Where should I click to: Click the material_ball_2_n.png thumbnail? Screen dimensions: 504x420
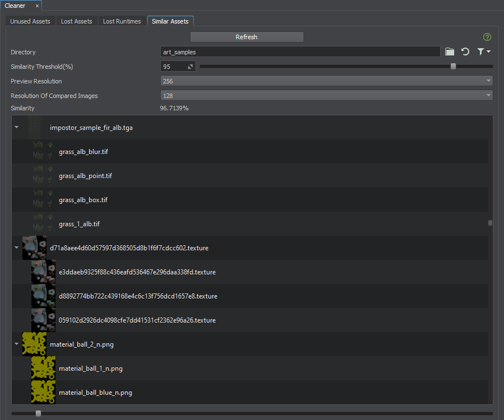tap(34, 344)
